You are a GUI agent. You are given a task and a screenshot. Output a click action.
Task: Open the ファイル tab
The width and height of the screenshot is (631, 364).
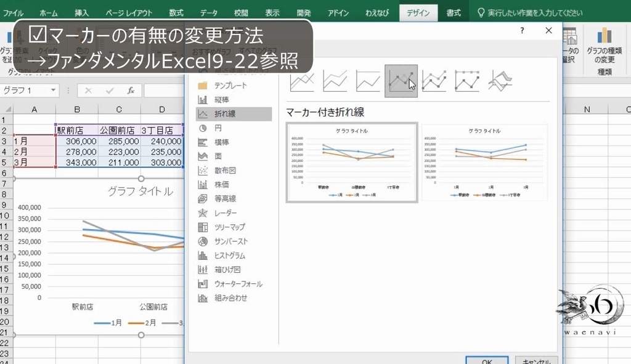click(13, 13)
